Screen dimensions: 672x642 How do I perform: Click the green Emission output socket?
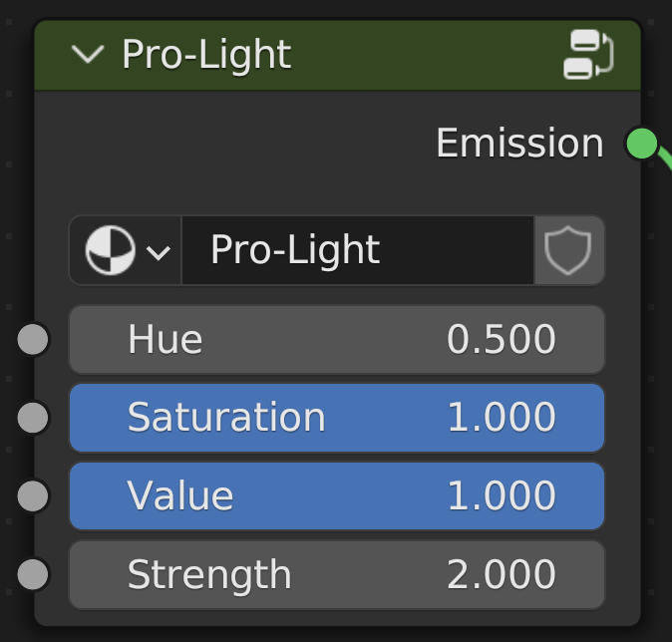tap(642, 144)
